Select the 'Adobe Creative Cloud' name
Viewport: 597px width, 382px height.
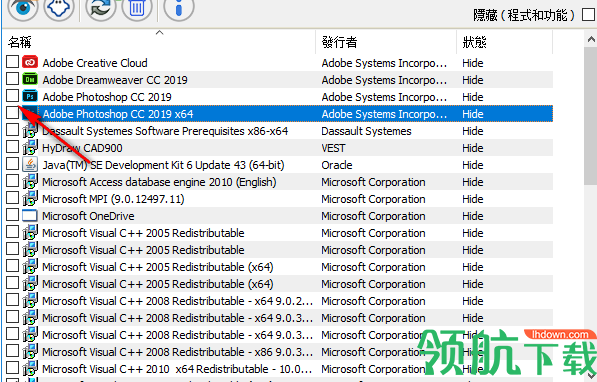(95, 63)
